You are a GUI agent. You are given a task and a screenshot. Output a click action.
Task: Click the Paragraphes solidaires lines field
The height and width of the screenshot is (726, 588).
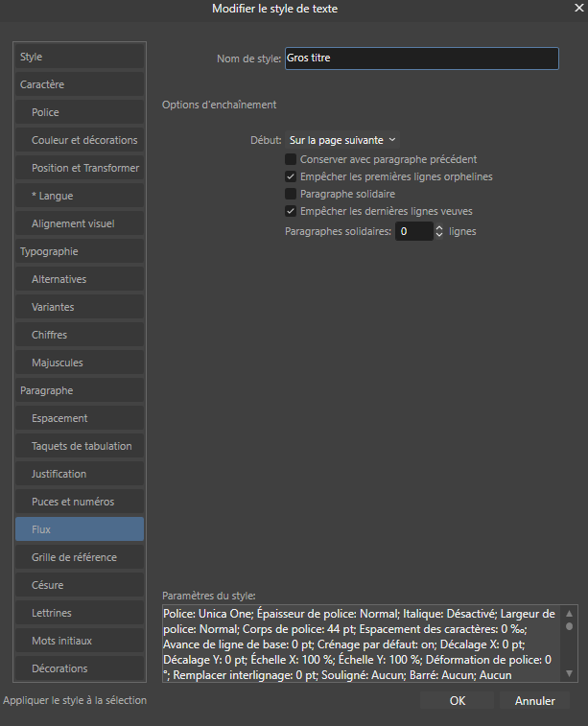414,231
